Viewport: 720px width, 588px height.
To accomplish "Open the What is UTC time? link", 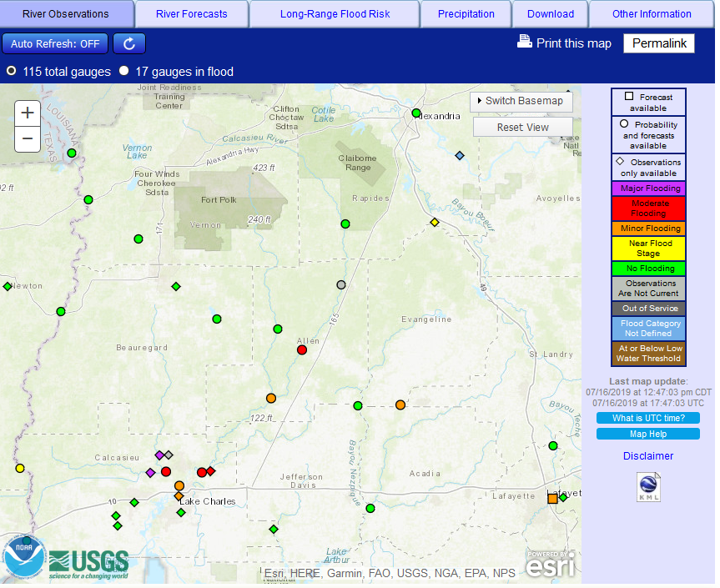I will pyautogui.click(x=648, y=418).
